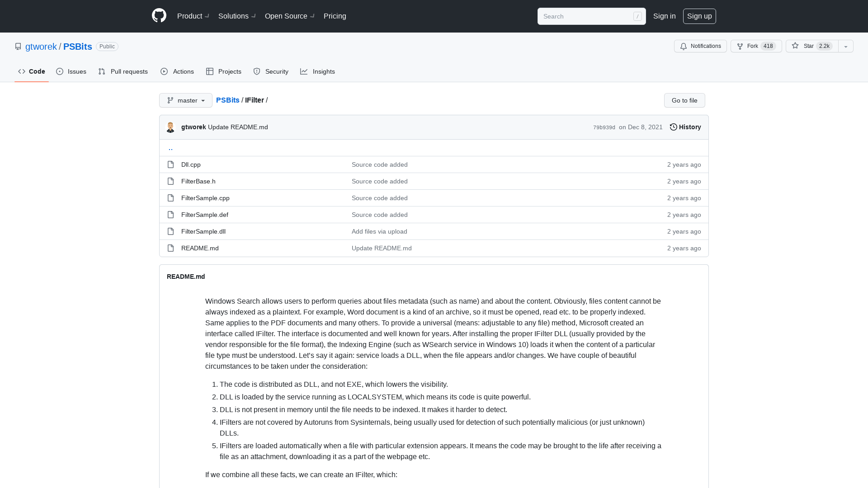Screen dimensions: 868x488
Task: Click the file icon next to FilterSample.def
Action: point(170,215)
